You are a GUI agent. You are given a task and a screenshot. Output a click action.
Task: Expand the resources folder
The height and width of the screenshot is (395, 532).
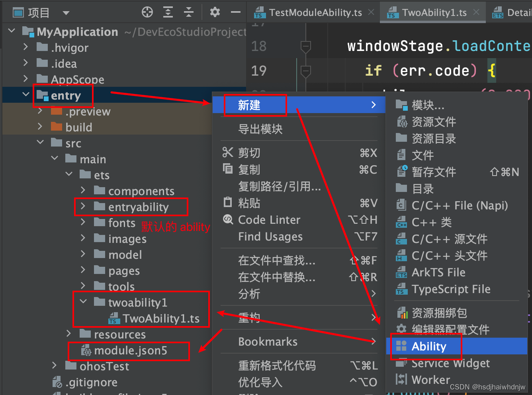point(69,334)
